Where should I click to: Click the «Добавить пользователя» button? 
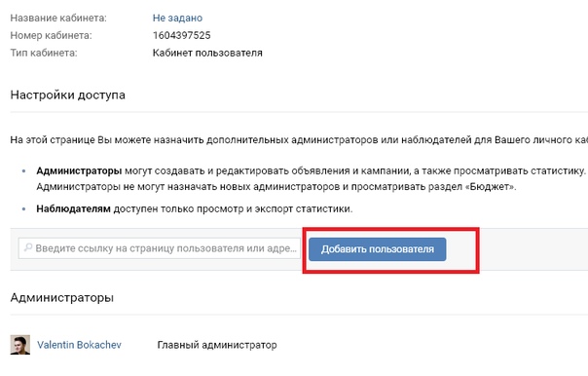tap(378, 249)
